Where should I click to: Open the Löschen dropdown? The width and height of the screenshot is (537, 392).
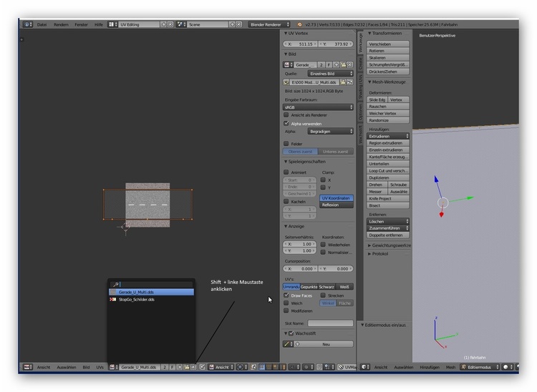coord(388,221)
